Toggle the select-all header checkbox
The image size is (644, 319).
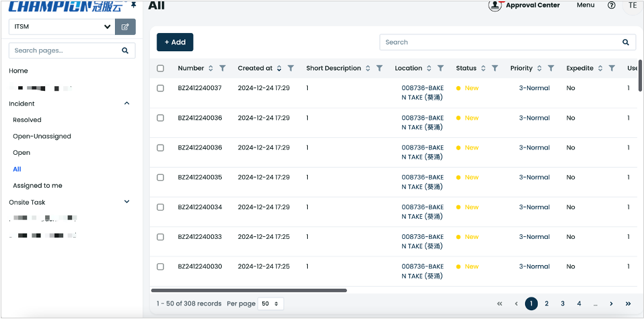[x=160, y=68]
